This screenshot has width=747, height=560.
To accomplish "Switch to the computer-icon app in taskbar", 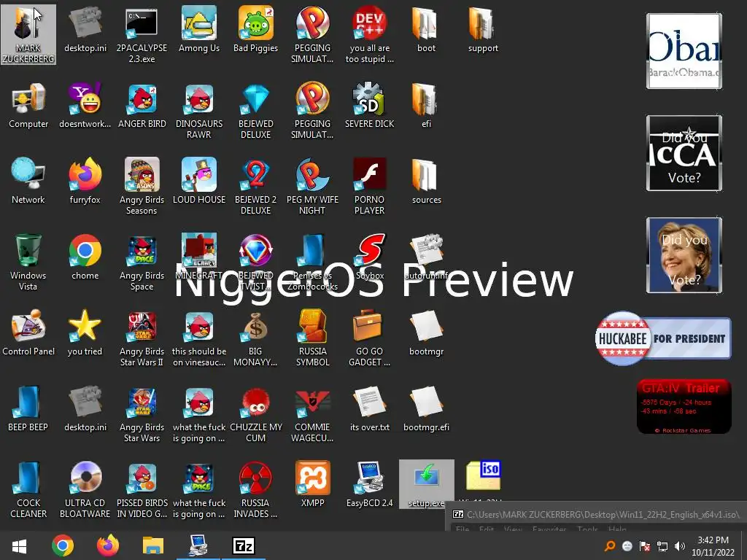I will click(198, 545).
